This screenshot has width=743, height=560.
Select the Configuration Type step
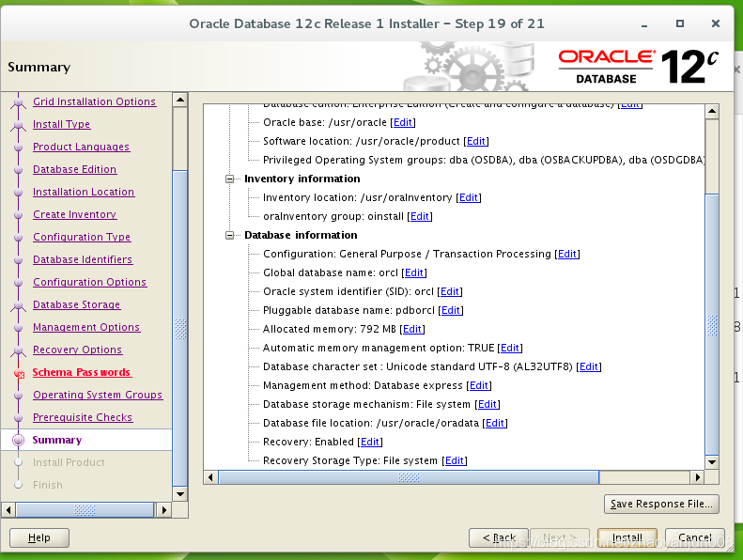[x=82, y=237]
